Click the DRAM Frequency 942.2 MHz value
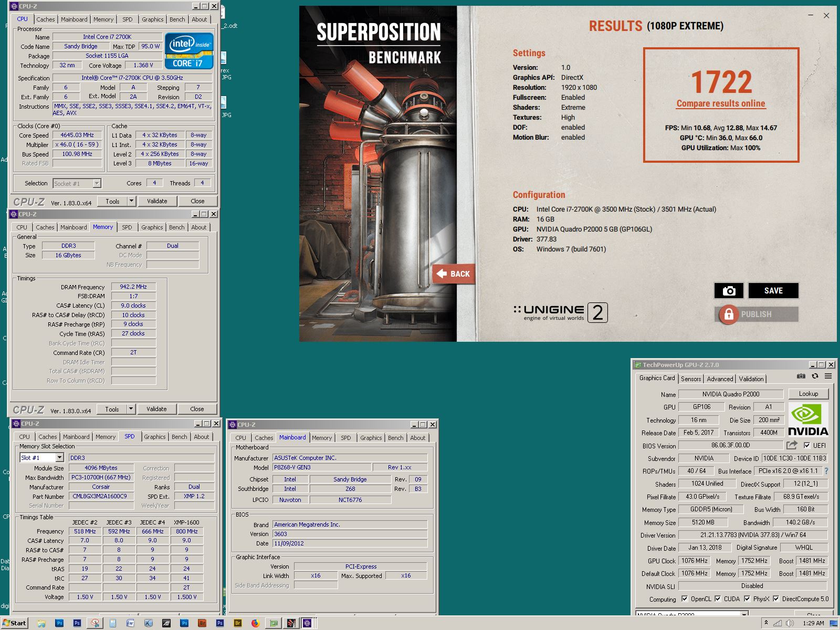This screenshot has height=630, width=840. coord(133,287)
